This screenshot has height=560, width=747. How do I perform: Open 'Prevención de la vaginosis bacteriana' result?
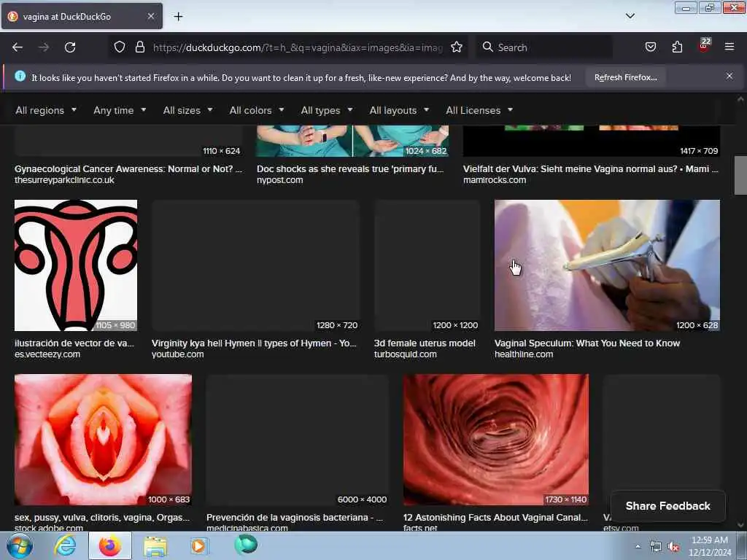(295, 518)
